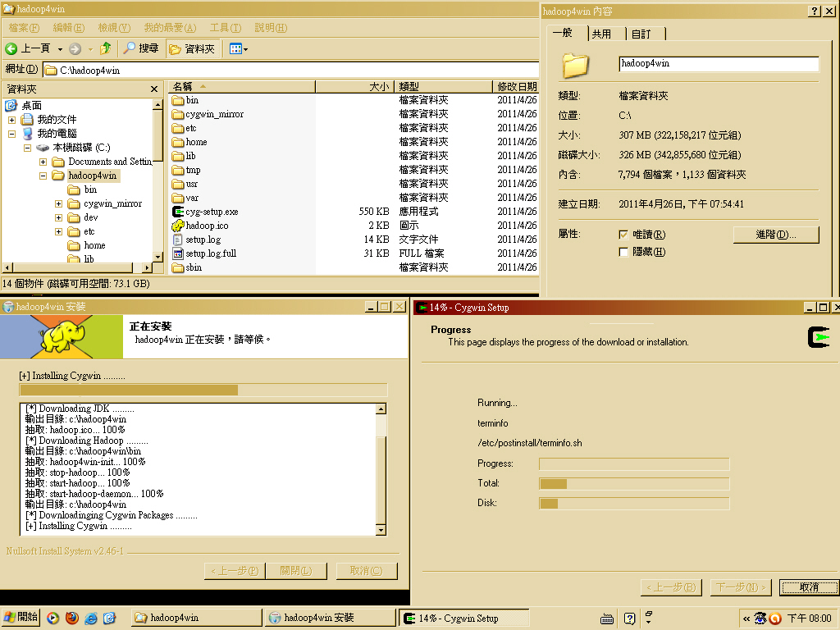Toggle the 隱藏(H) hidden checkbox
Screen dimensions: 840x630
coord(623,252)
